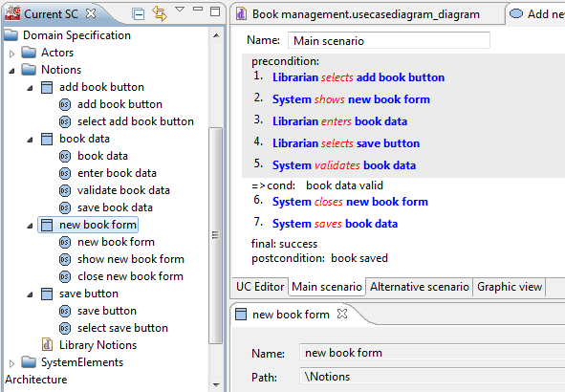Click the final: success line
565x392 pixels.
284,244
